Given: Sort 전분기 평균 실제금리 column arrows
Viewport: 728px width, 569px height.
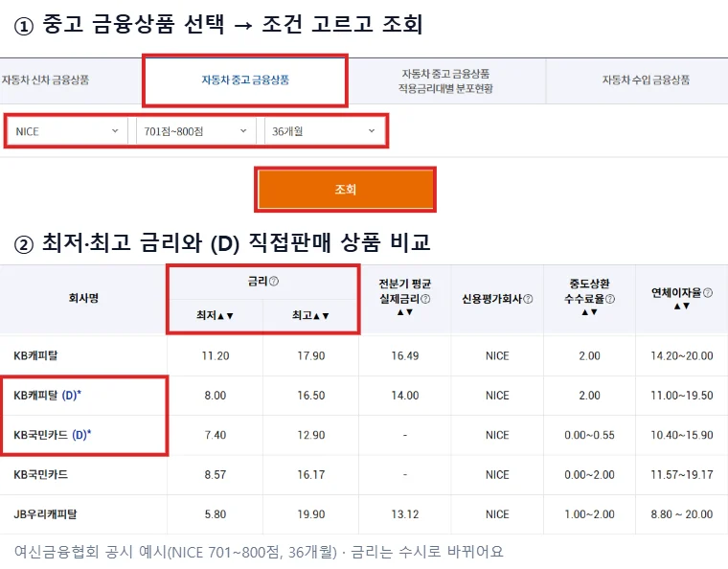Looking at the screenshot, I should point(404,312).
